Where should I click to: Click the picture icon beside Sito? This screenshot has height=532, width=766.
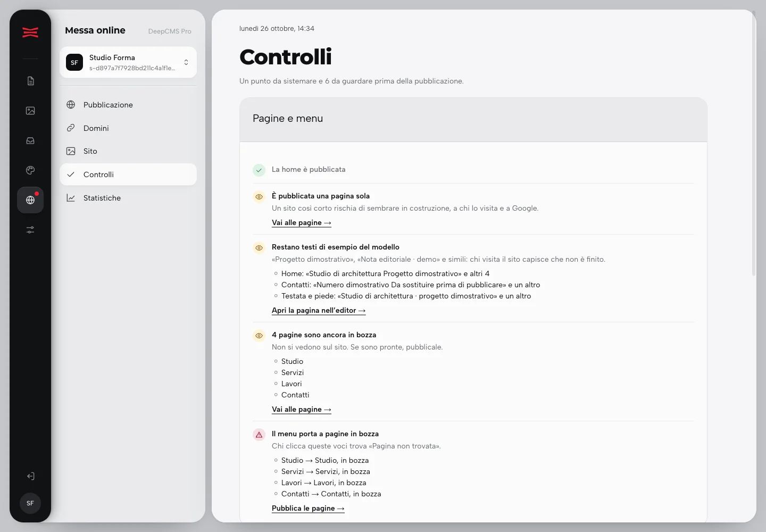point(71,151)
